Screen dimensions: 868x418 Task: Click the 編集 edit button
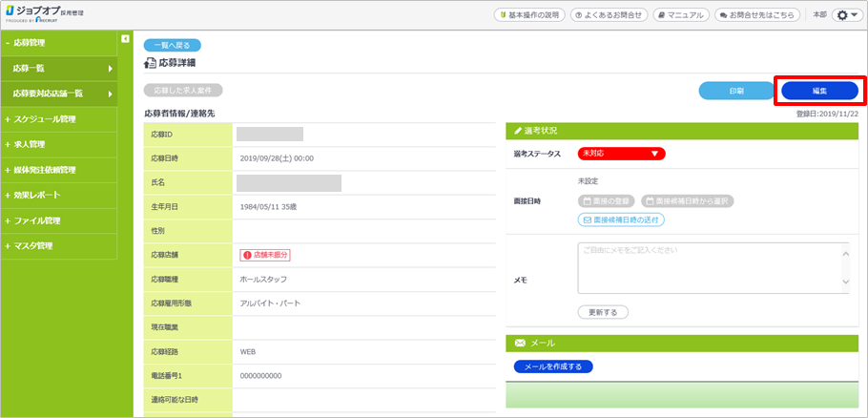coord(819,91)
